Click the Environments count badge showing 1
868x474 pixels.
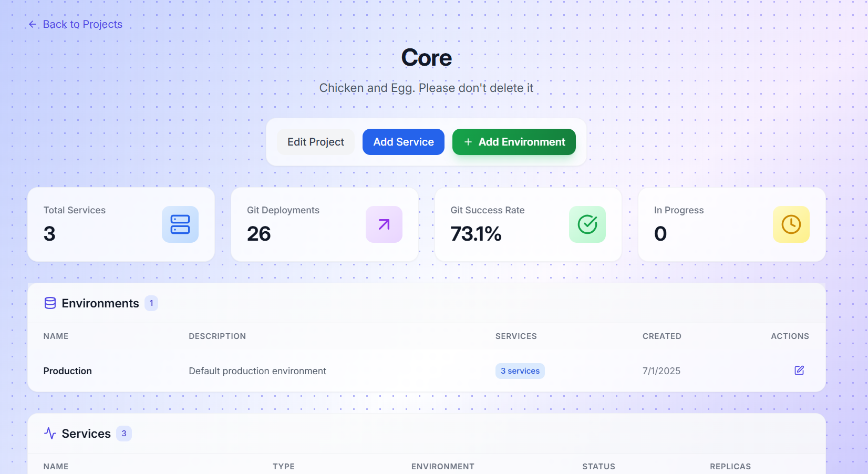click(x=151, y=303)
